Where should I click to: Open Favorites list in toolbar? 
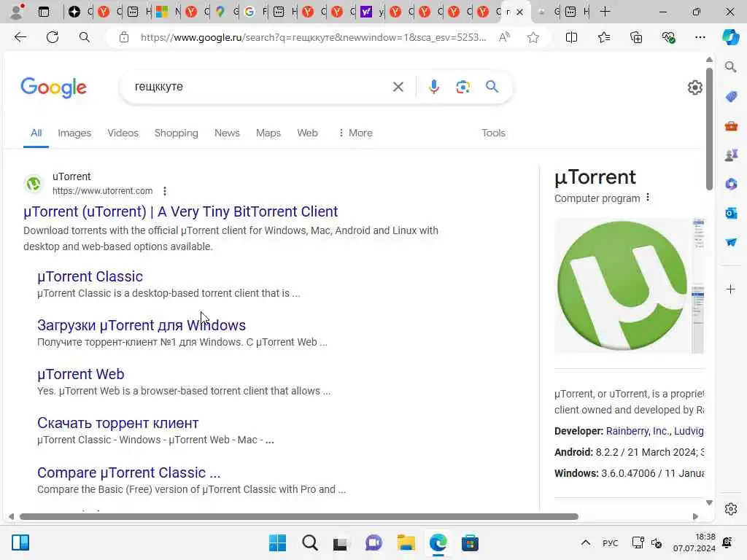click(603, 37)
